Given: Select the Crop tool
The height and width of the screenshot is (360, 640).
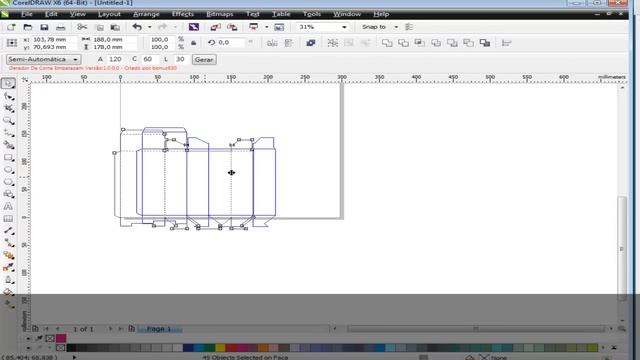Looking at the screenshot, I should click(x=8, y=108).
